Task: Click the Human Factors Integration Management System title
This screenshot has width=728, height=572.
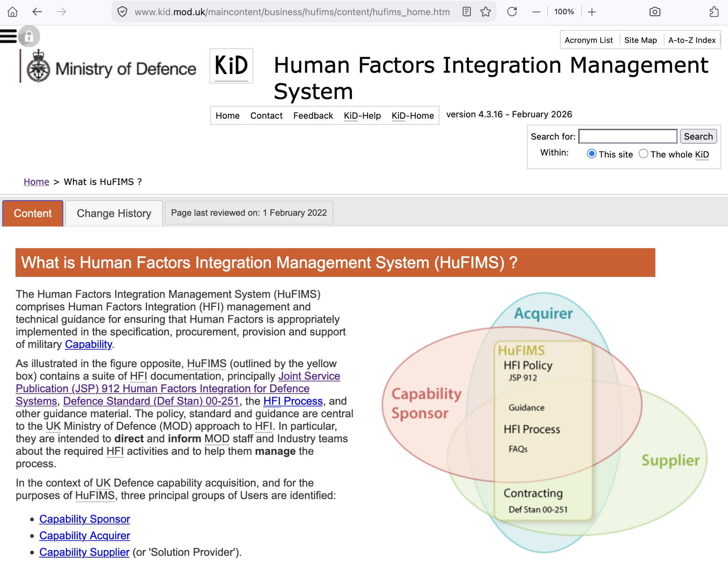Action: click(x=491, y=78)
